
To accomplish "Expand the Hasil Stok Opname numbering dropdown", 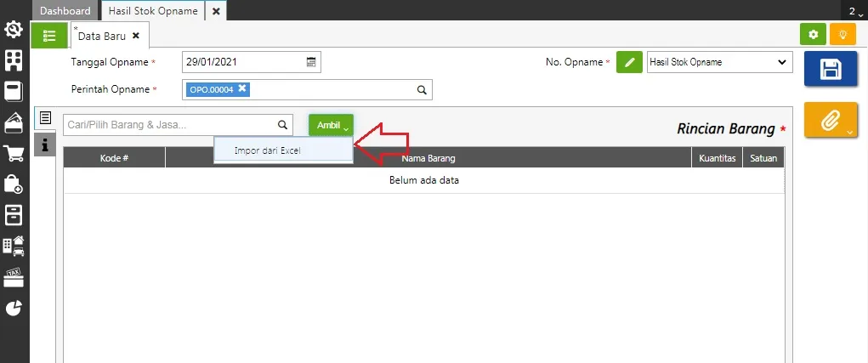I will (781, 62).
